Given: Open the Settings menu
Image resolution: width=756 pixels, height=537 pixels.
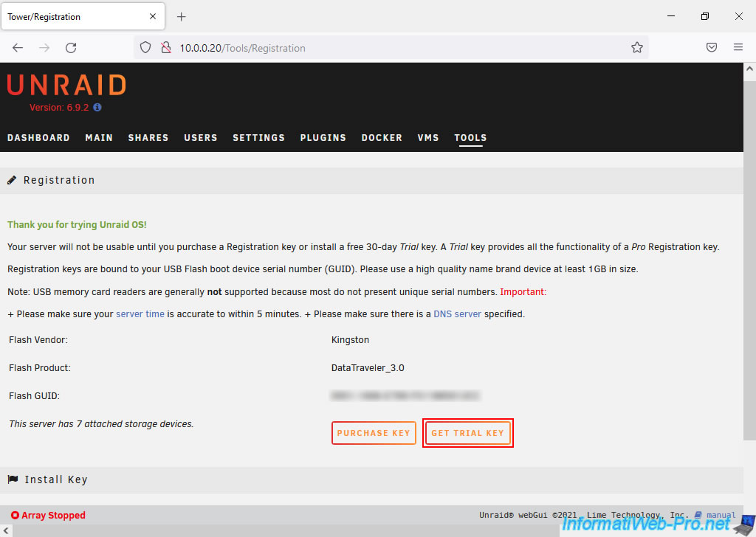Looking at the screenshot, I should point(258,138).
